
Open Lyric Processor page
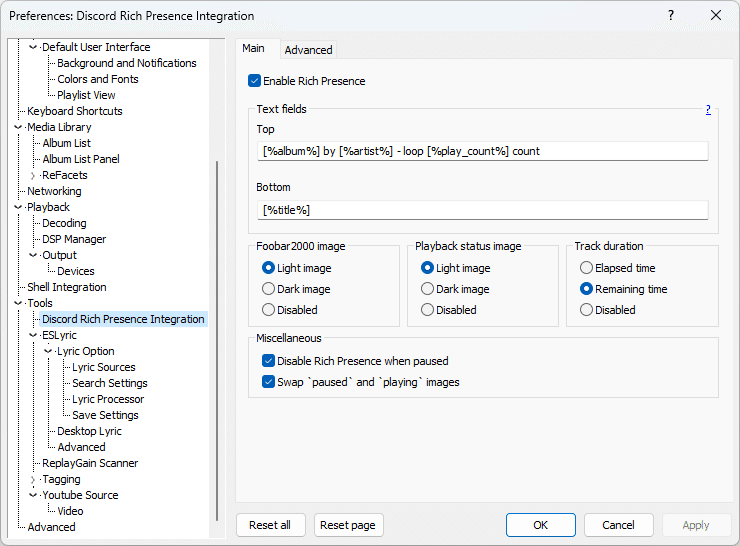pyautogui.click(x=108, y=399)
